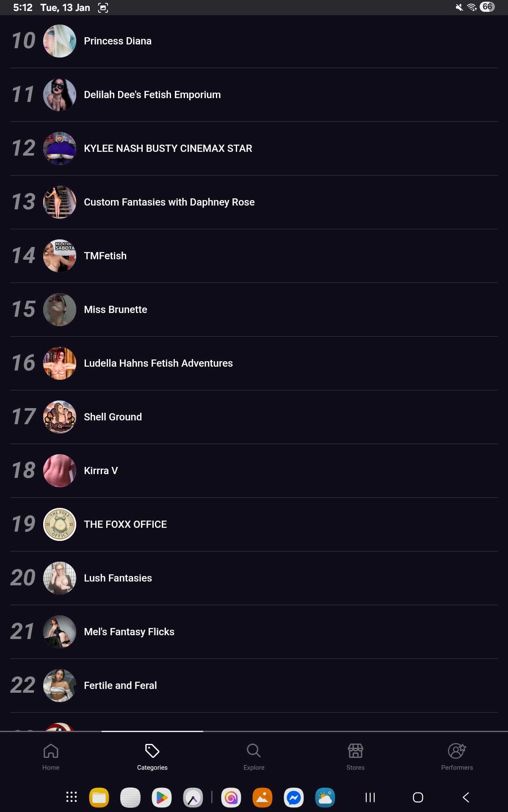Image resolution: width=508 pixels, height=812 pixels.
Task: Select the Princess Diana store name
Action: pyautogui.click(x=118, y=41)
